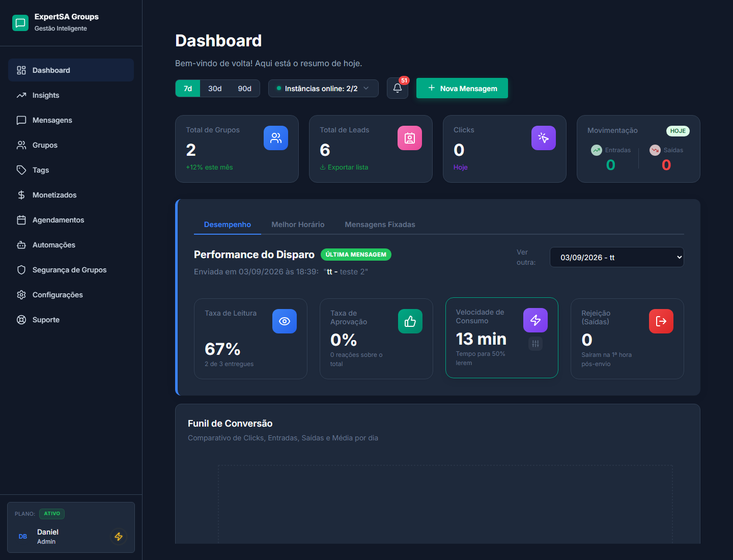The image size is (733, 560).
Task: Click the yellow lightning icon beside Daniel
Action: click(x=119, y=537)
